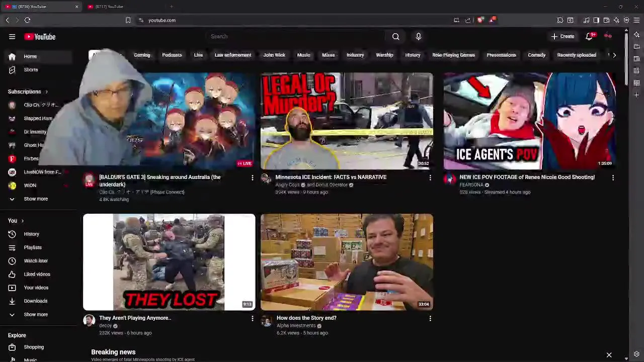Reload the page with the refresh icon
Image resolution: width=644 pixels, height=362 pixels.
click(27, 20)
